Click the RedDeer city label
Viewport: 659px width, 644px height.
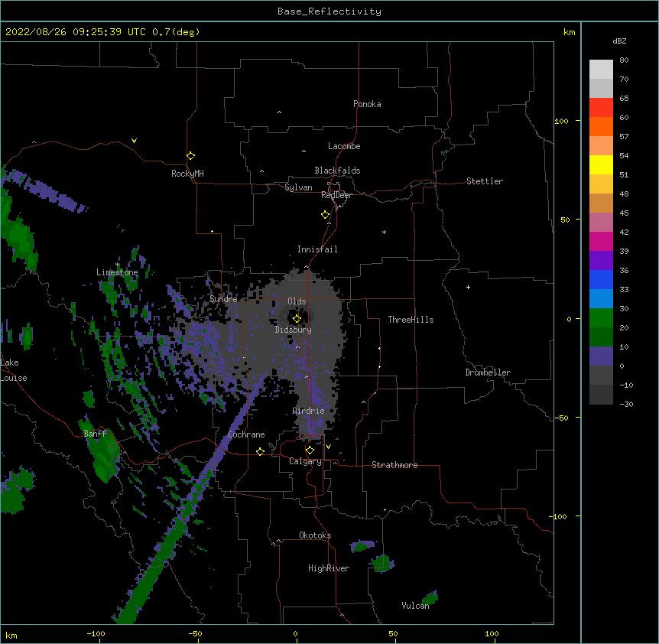click(x=336, y=195)
